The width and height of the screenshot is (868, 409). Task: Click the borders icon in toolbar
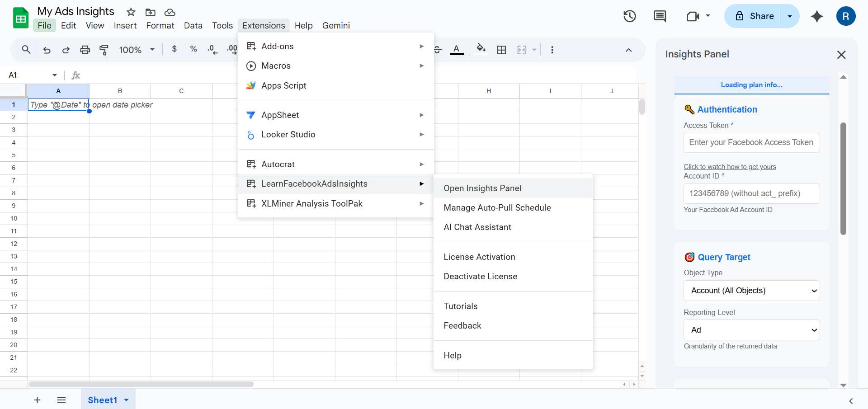pos(501,50)
